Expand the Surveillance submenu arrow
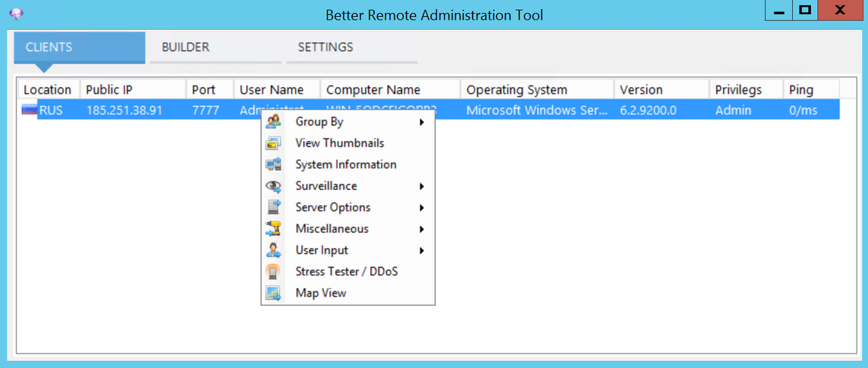Image resolution: width=868 pixels, height=368 pixels. pyautogui.click(x=422, y=186)
